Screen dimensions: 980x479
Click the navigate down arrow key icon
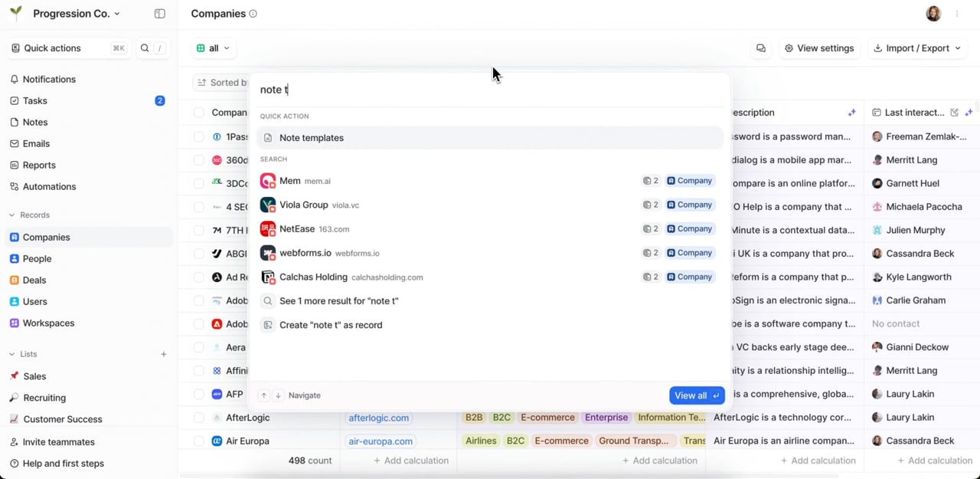pos(278,395)
